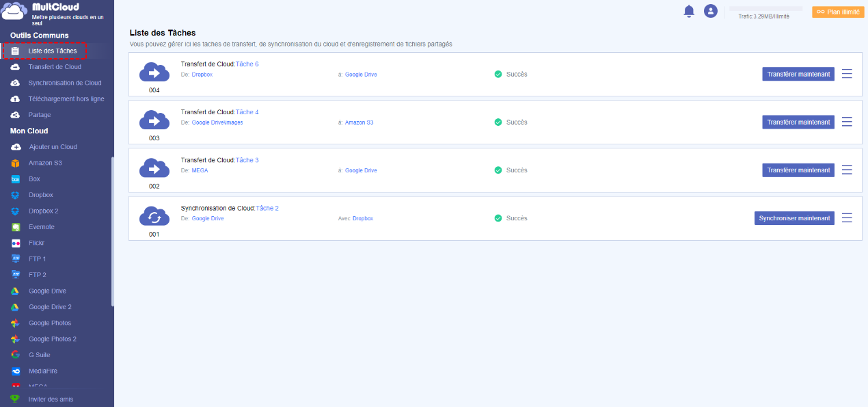Go to Synchronisation de Cloud
Viewport: 868px width, 407px height.
point(65,83)
